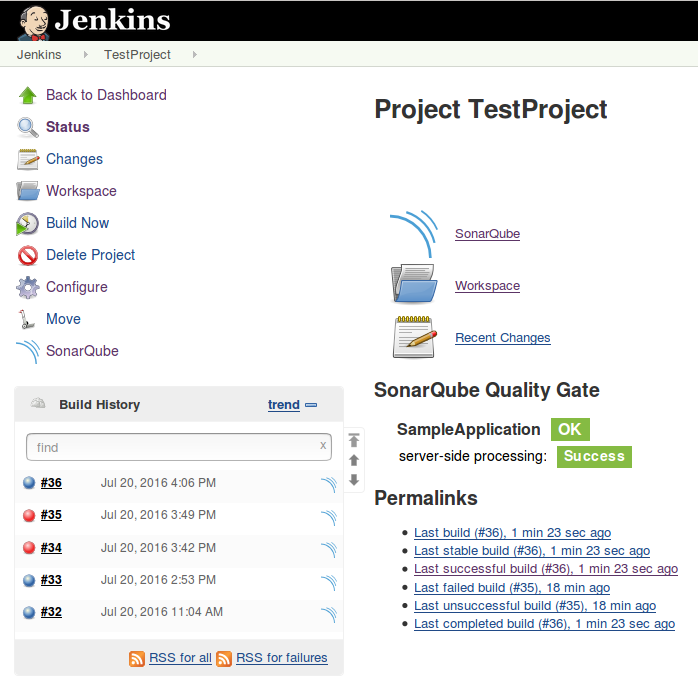Open the Jenkins breadcrumb
The image size is (698, 682).
coord(39,54)
